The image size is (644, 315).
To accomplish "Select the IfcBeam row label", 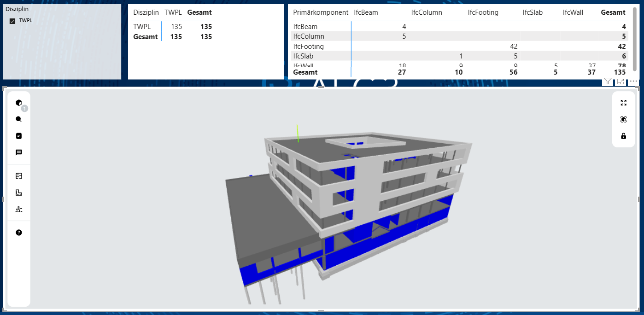I will (305, 27).
